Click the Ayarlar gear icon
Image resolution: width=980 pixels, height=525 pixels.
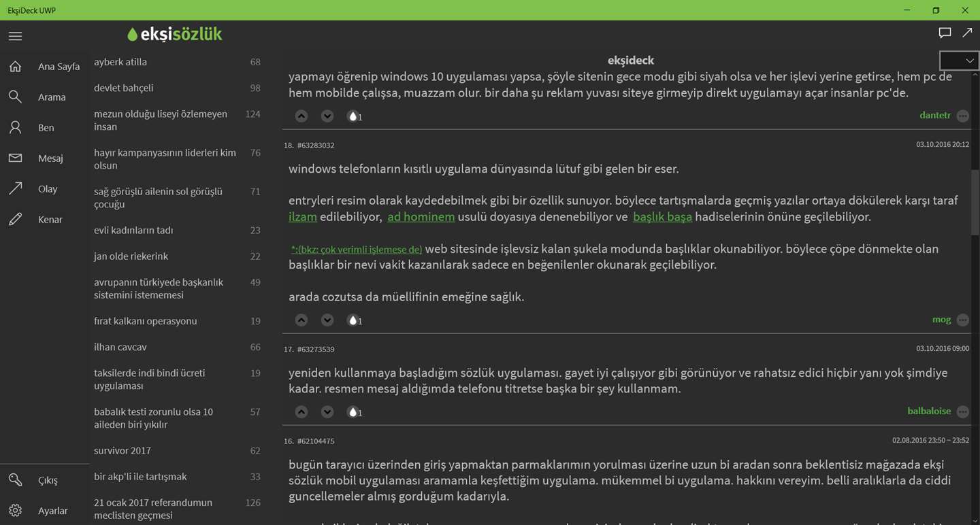[x=15, y=511]
